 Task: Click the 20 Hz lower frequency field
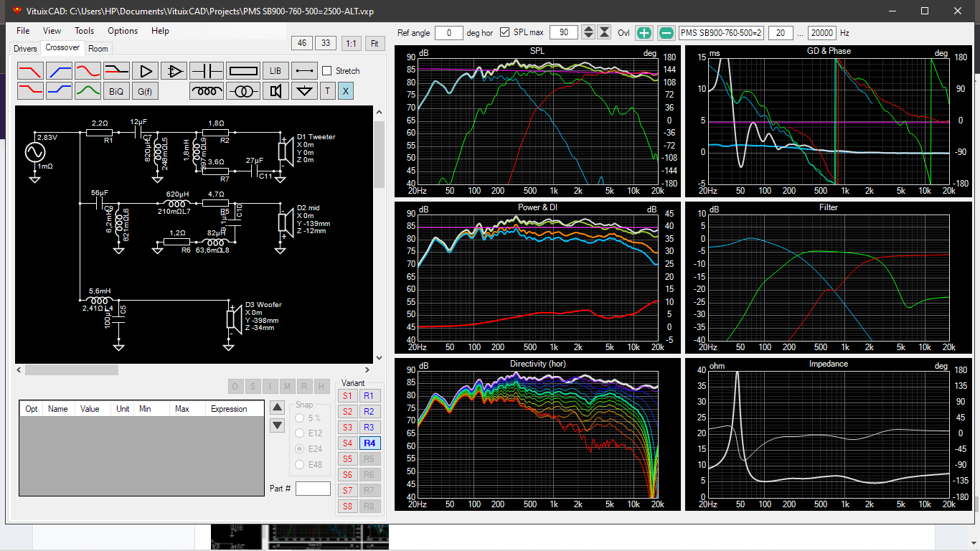coord(781,33)
